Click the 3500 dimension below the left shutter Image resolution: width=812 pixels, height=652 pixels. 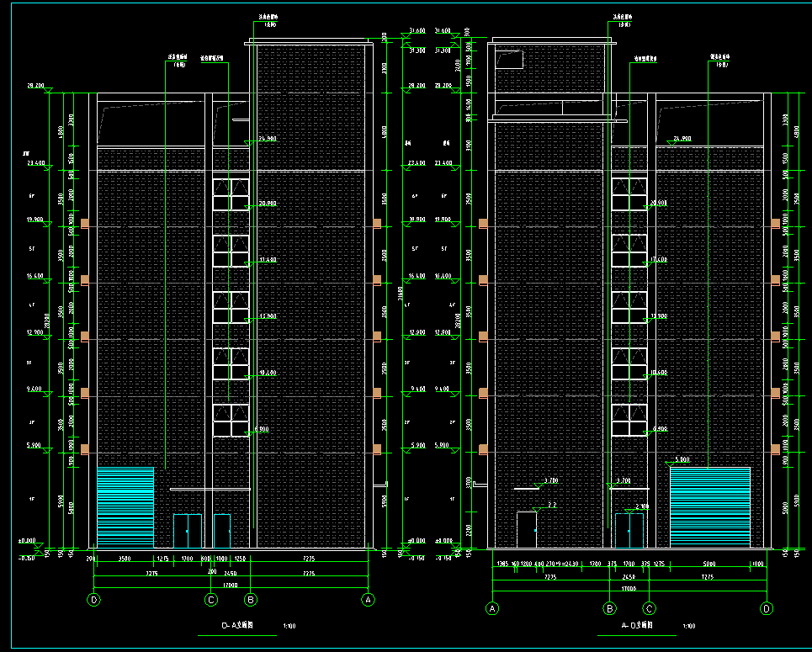[x=123, y=558]
